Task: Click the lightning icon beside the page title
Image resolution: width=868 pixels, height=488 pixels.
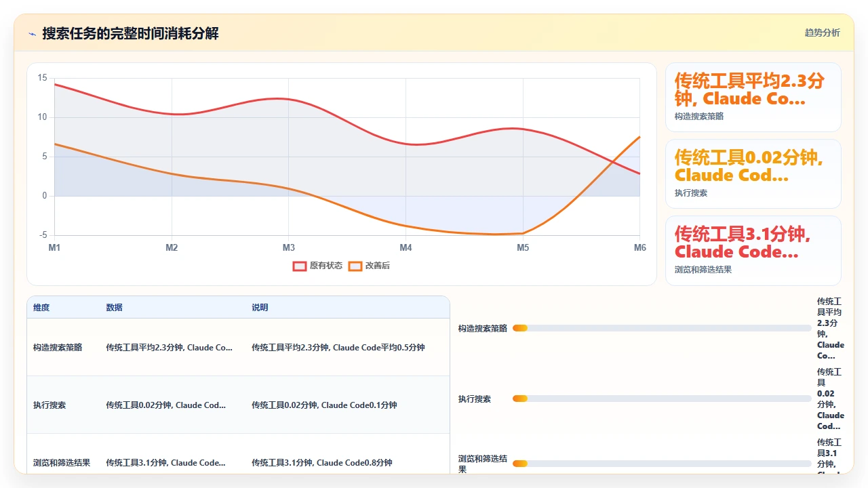Action: coord(32,33)
